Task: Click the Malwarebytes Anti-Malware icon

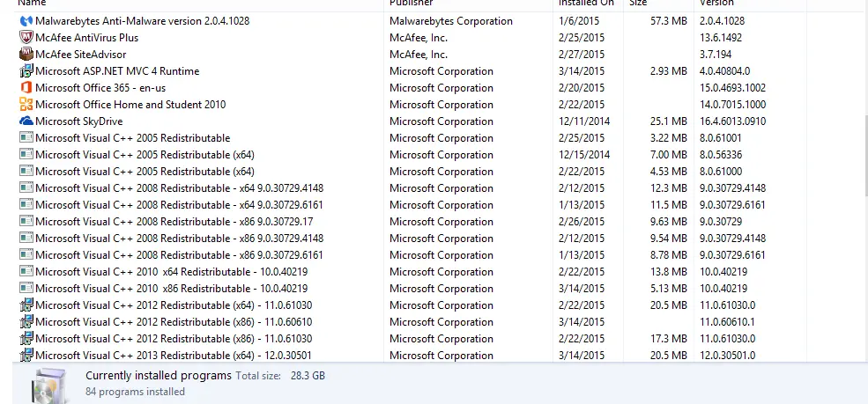Action: [26, 21]
